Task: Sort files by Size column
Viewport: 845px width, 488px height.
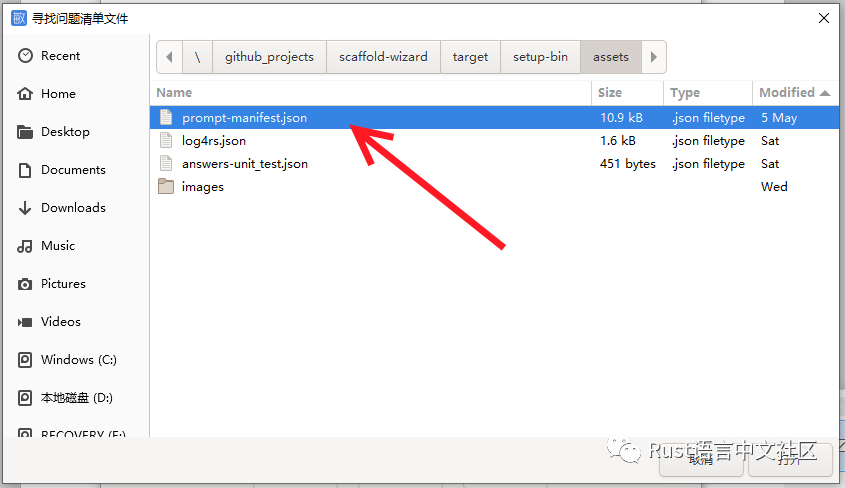Action: (x=627, y=93)
